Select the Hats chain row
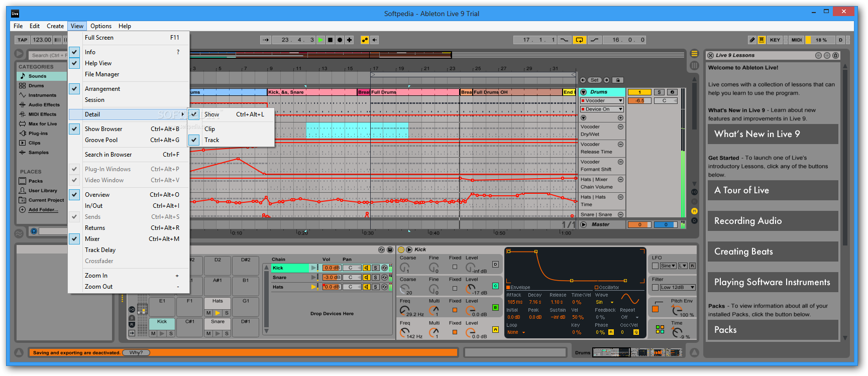Screen dimensions: 868x376 click(290, 287)
